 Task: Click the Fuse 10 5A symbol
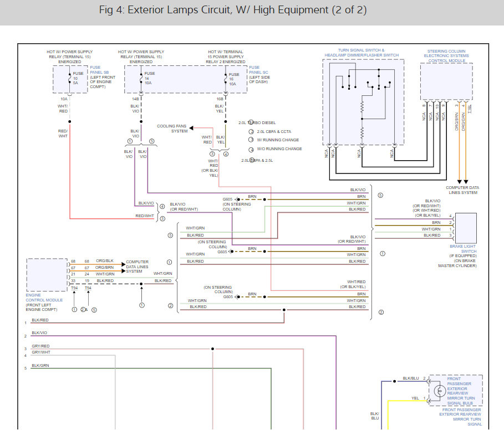69,81
